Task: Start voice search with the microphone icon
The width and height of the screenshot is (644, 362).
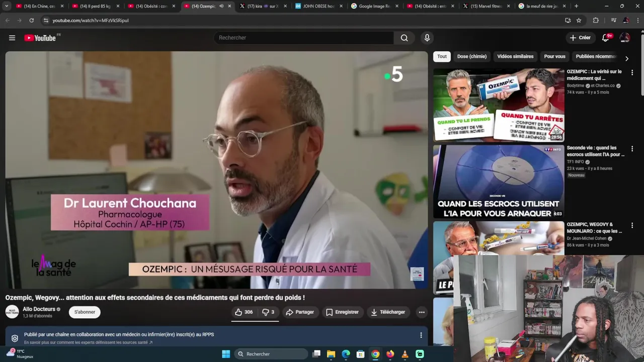Action: point(427,38)
